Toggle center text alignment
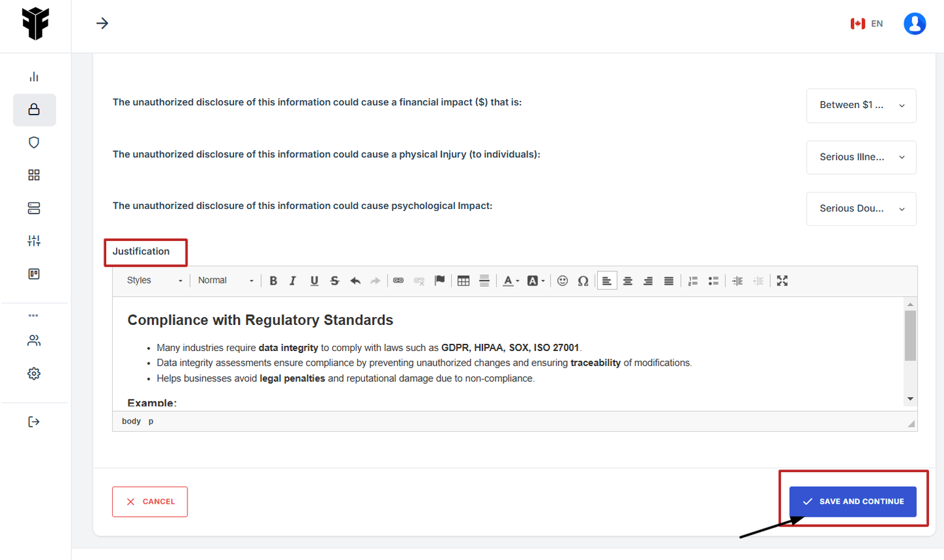 click(627, 281)
